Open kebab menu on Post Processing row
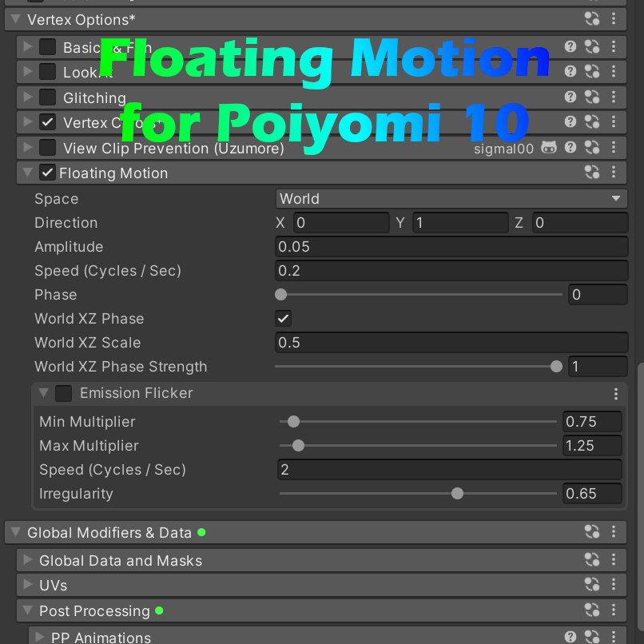This screenshot has height=644, width=644. pos(613,610)
